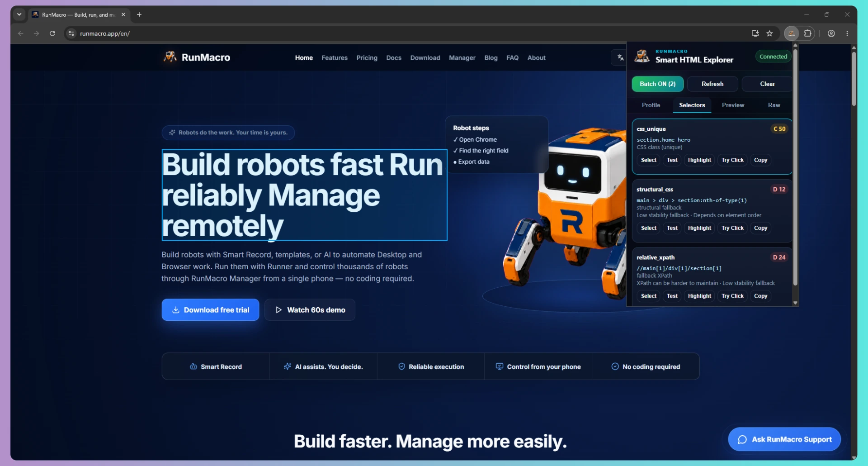Open the Download nav link

[425, 57]
